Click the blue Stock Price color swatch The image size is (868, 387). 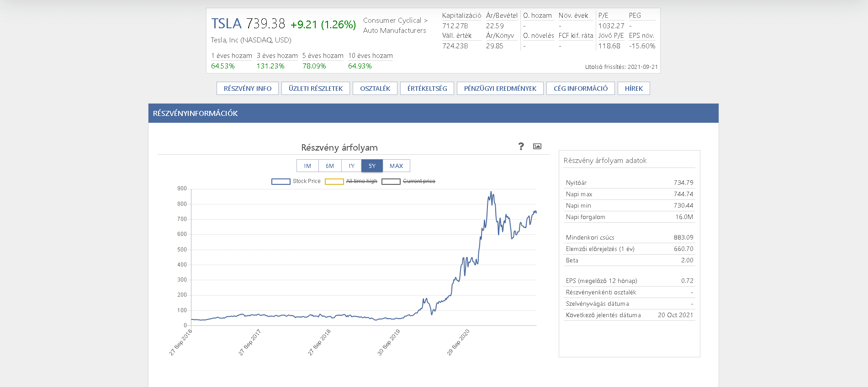(x=281, y=182)
